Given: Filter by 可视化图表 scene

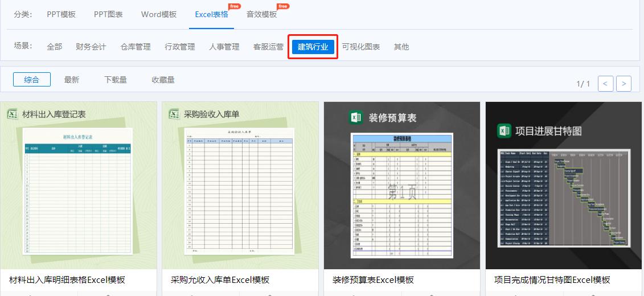Looking at the screenshot, I should [361, 47].
